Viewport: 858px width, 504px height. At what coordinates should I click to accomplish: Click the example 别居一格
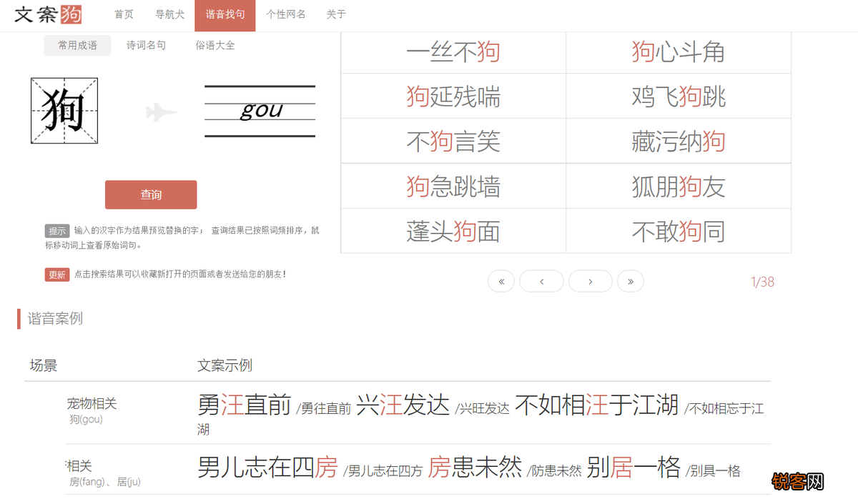tap(633, 468)
